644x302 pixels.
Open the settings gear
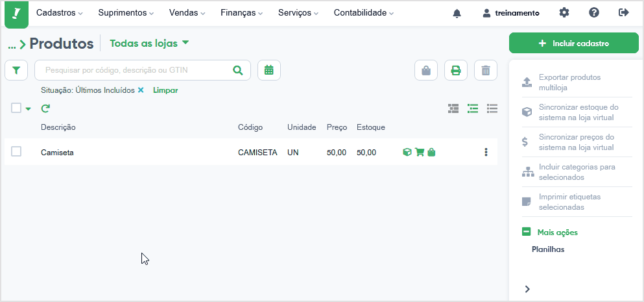click(564, 13)
